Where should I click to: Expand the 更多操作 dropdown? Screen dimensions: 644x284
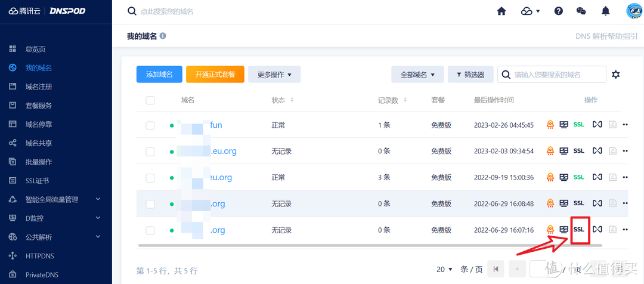click(x=274, y=75)
